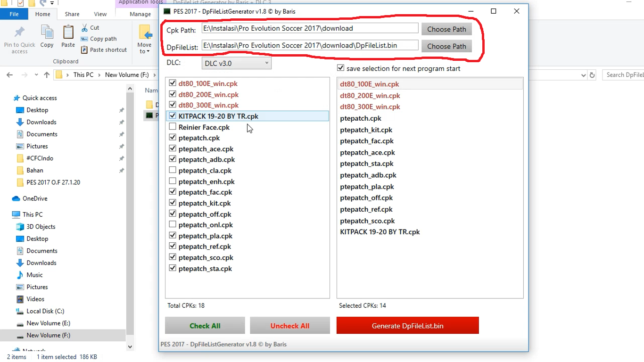The height and width of the screenshot is (362, 644).
Task: Click the Check All button
Action: [x=205, y=325]
